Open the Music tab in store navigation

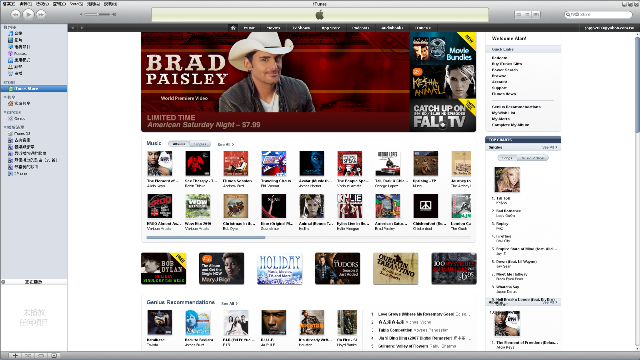(x=249, y=28)
